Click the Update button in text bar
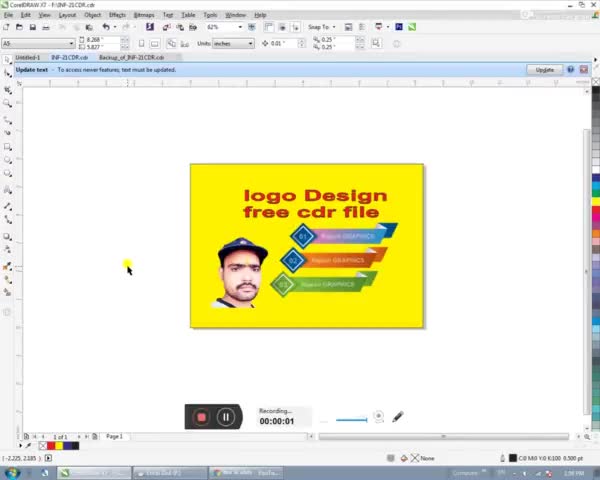 click(545, 70)
